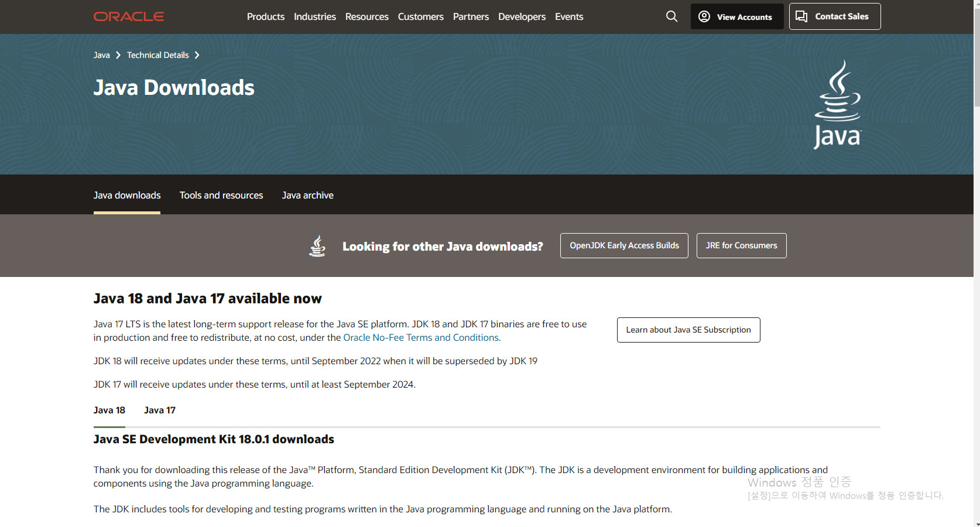Open the search magnifier icon
This screenshot has height=527, width=980.
[671, 16]
